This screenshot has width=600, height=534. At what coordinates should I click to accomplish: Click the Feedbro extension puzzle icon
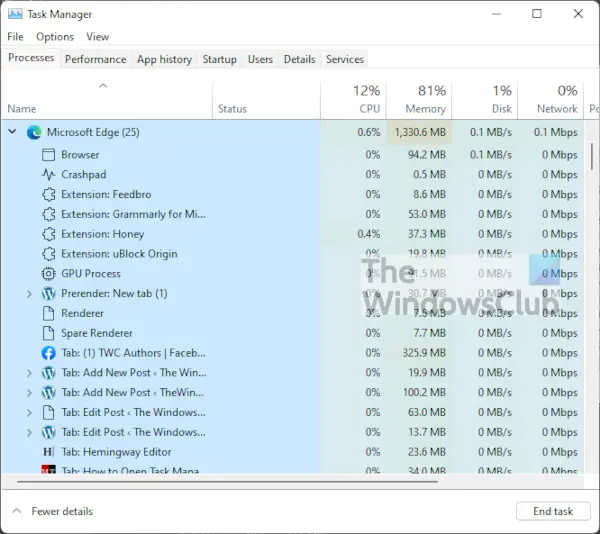tap(48, 194)
